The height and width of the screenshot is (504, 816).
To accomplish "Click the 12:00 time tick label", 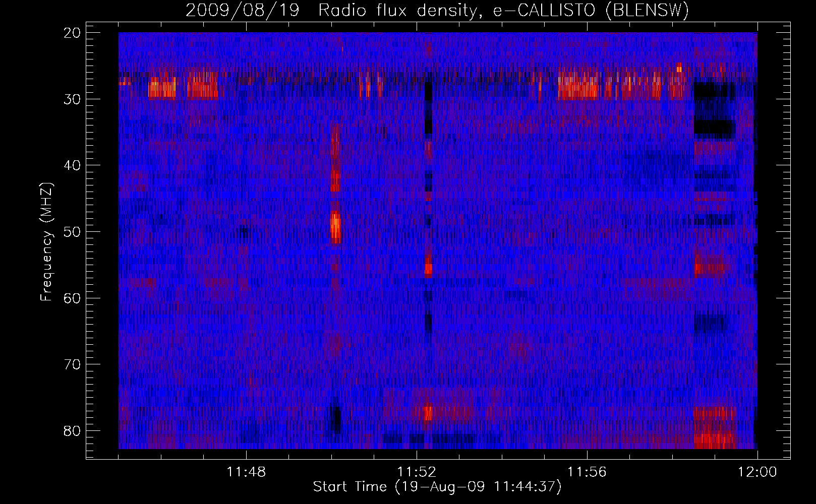I will pos(757,472).
